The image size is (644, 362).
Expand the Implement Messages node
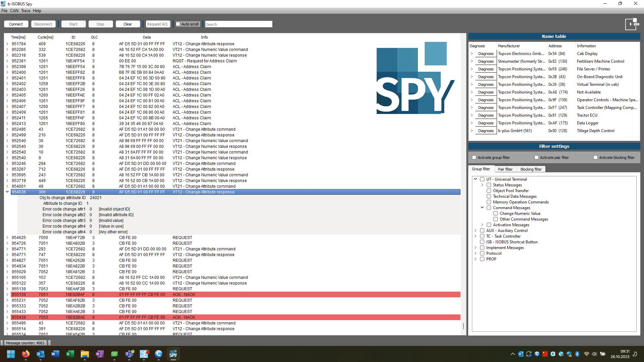[475, 248]
